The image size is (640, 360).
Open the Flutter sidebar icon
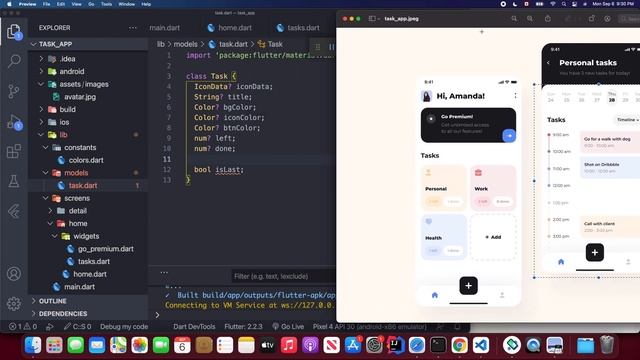pyautogui.click(x=13, y=211)
